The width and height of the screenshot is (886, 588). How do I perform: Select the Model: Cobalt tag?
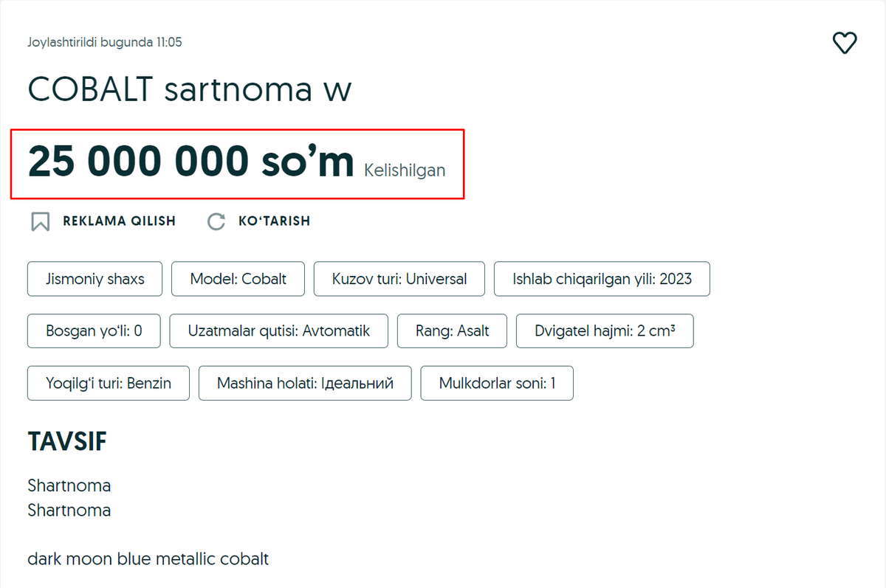pyautogui.click(x=238, y=279)
